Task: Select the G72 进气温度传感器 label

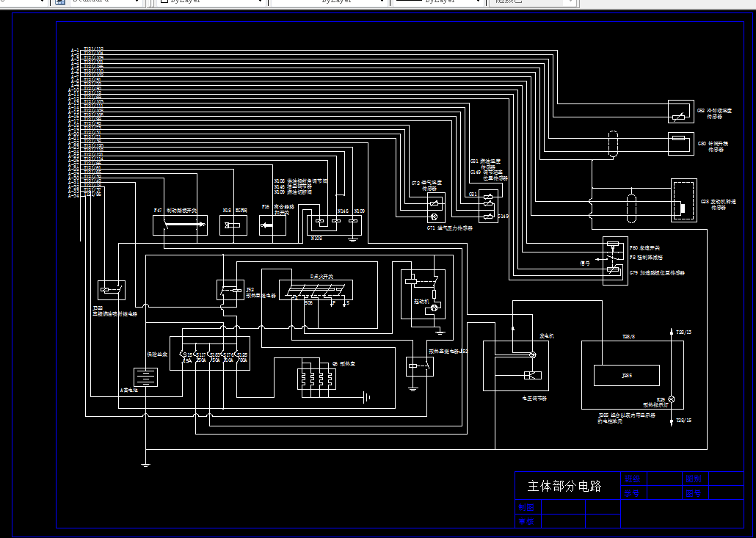Action: point(426,186)
